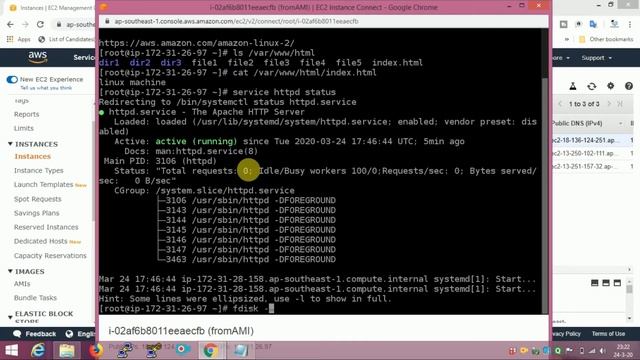Open the Support dropdown menu
This screenshot has height=360, width=640.
point(597,58)
